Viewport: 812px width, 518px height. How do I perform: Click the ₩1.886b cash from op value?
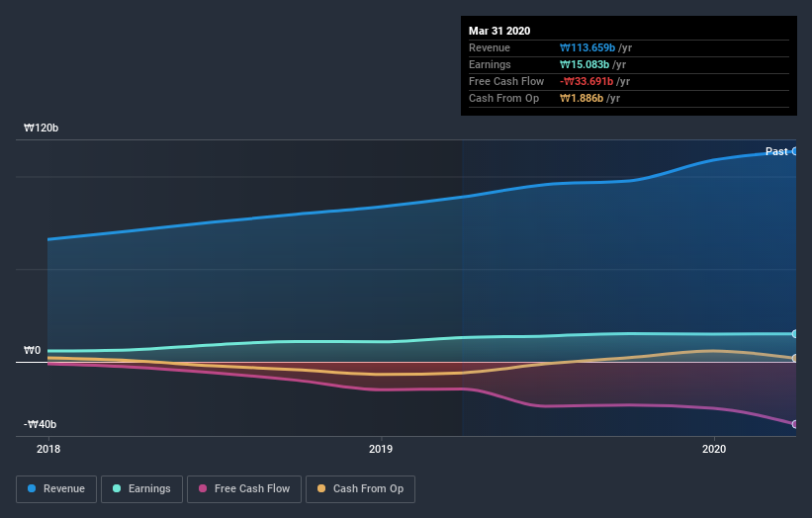(x=581, y=98)
